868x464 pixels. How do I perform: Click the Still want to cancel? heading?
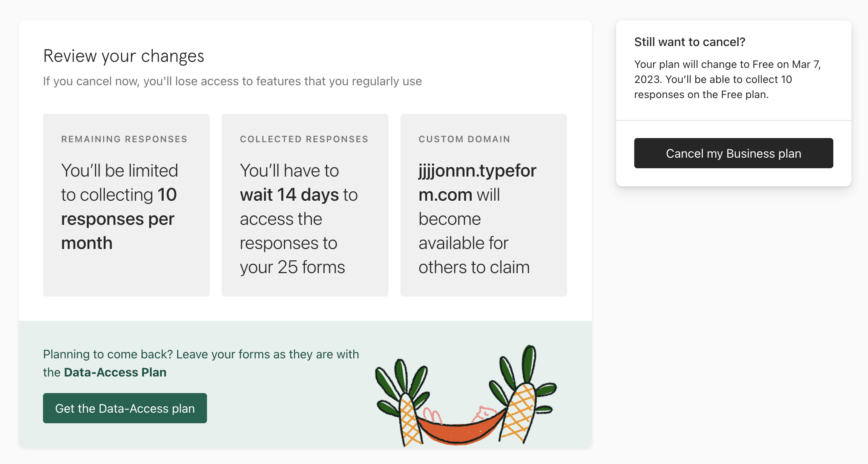pos(690,42)
